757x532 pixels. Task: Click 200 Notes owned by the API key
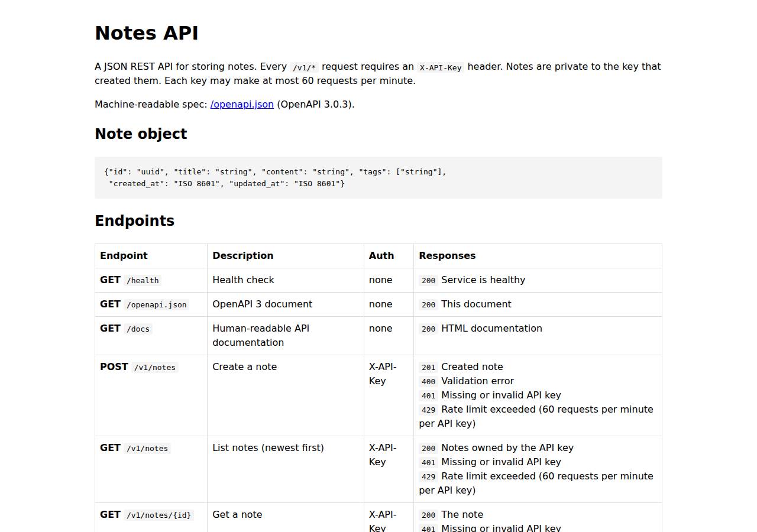point(496,447)
